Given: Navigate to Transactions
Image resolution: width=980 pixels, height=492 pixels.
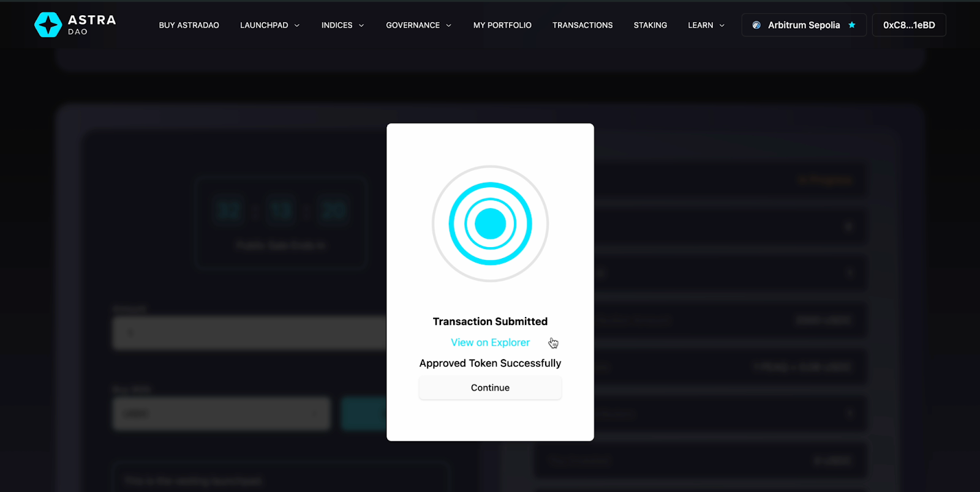Looking at the screenshot, I should tap(582, 25).
